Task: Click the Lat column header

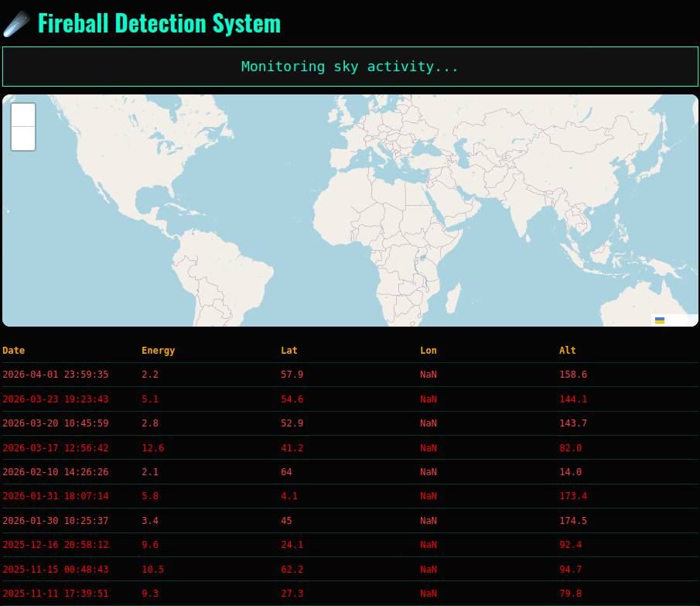Action: (289, 351)
